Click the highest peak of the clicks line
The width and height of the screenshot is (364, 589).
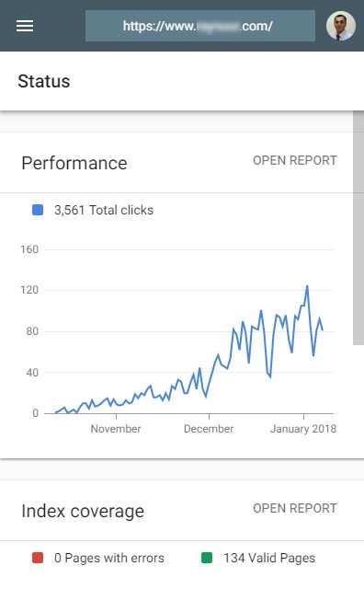point(307,286)
